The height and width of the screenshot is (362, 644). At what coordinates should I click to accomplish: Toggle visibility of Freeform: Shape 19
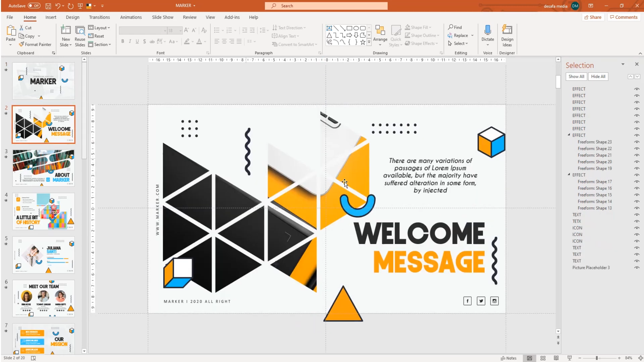637,169
